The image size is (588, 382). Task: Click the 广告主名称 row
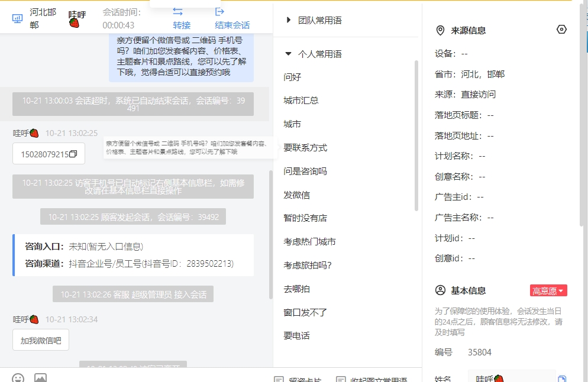(464, 218)
